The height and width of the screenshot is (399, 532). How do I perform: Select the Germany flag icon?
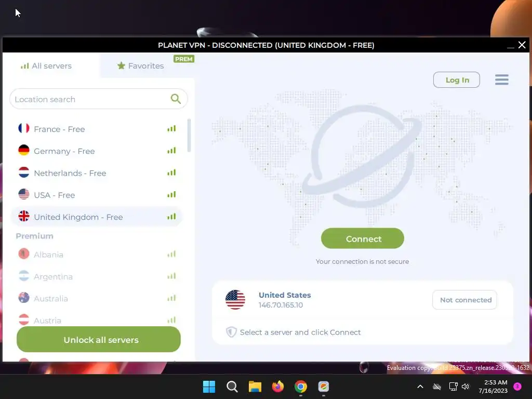(24, 150)
